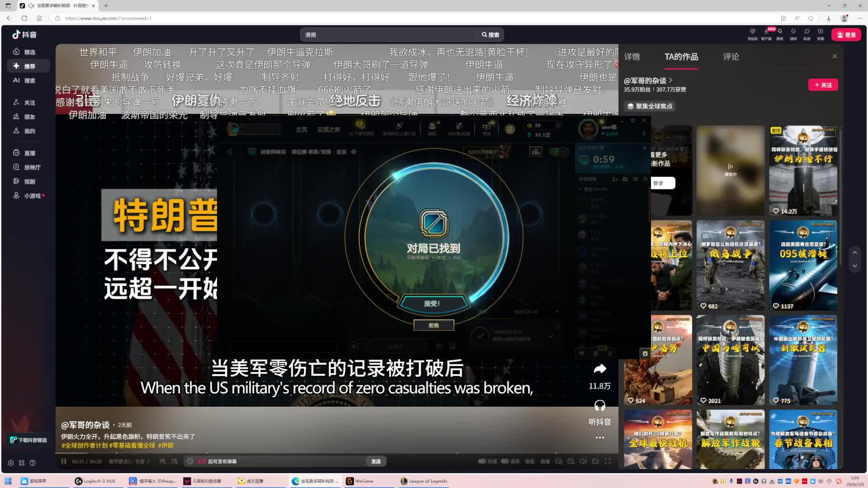Toggle the 连播 autoplay switch
This screenshot has width=868, height=488.
tap(482, 461)
